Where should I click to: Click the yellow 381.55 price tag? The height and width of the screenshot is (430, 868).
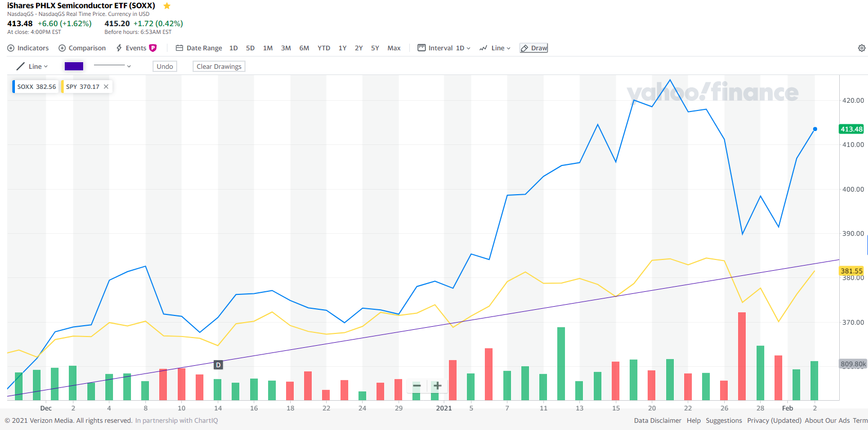(x=852, y=271)
